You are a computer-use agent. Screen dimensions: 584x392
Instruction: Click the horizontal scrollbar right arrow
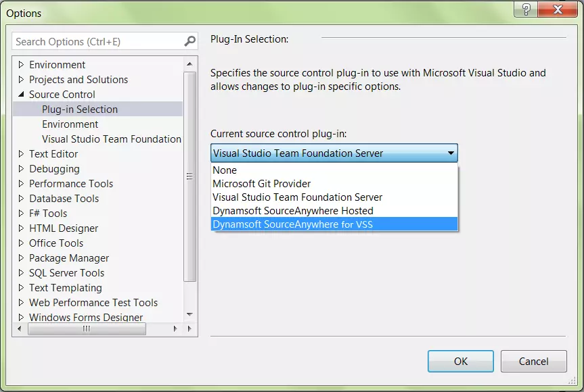coord(175,329)
